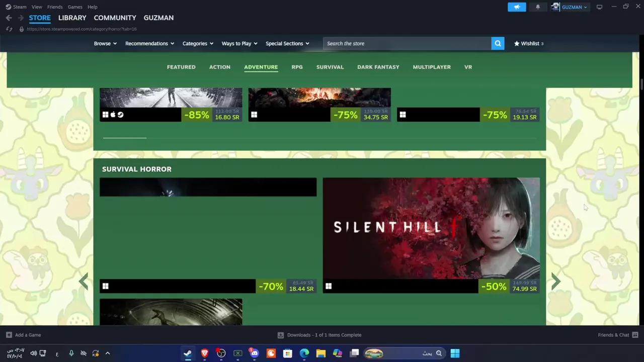
Task: Click the magnifier search button
Action: click(498, 43)
